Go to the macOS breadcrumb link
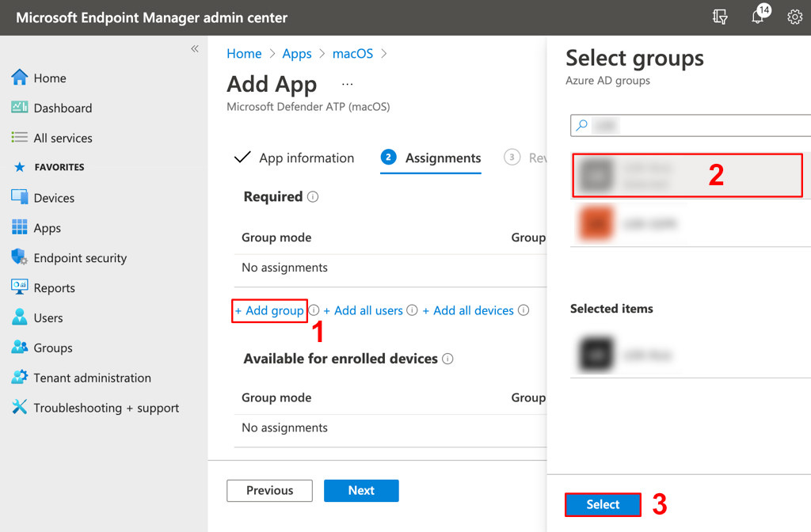This screenshot has height=532, width=811. point(352,54)
